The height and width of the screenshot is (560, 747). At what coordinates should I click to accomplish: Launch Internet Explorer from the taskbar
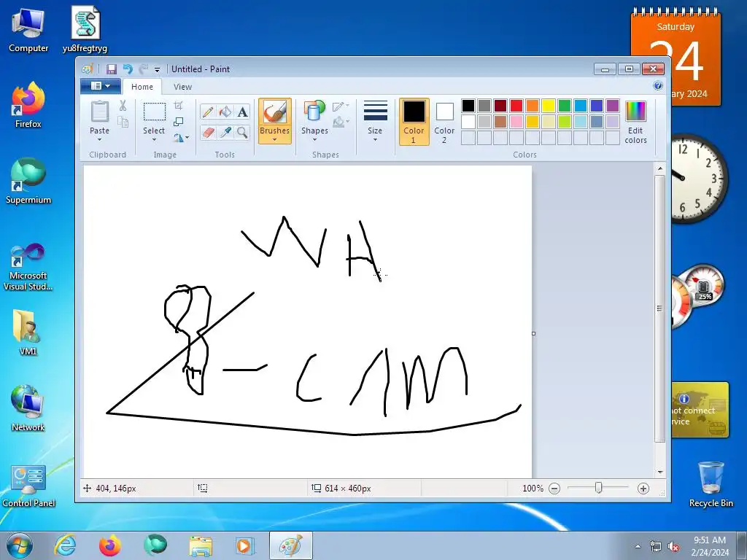[65, 545]
